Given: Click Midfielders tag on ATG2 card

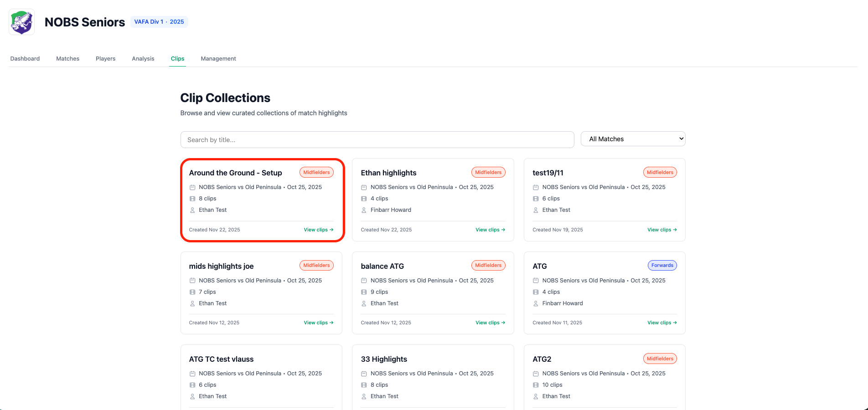Looking at the screenshot, I should (660, 359).
